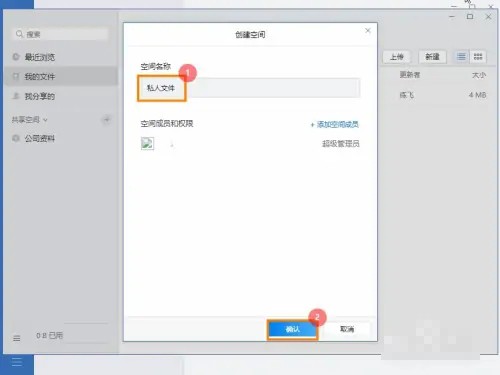This screenshot has width=500, height=375.
Task: Confirm with the 确认 button
Action: 293,329
